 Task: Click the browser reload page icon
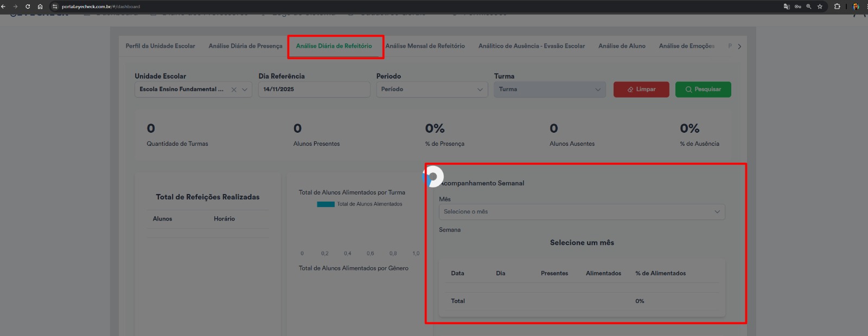28,7
